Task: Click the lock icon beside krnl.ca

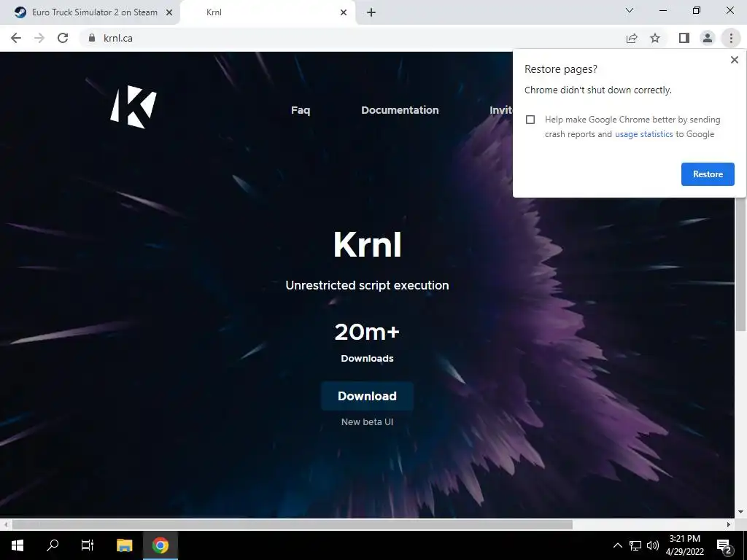Action: coord(92,38)
